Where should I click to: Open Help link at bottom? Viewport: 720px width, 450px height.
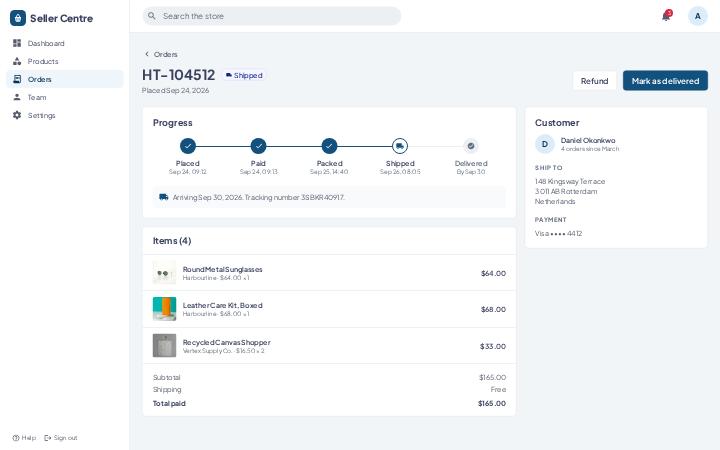24,438
